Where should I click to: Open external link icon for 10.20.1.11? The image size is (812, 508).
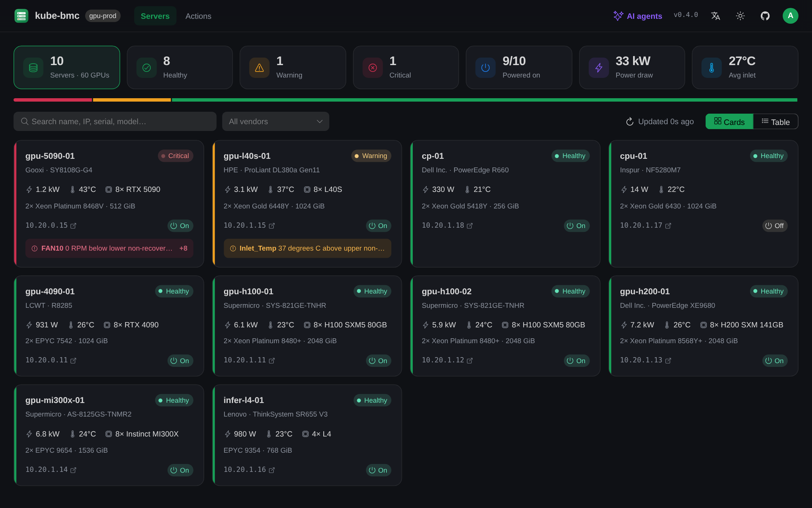pos(272,360)
